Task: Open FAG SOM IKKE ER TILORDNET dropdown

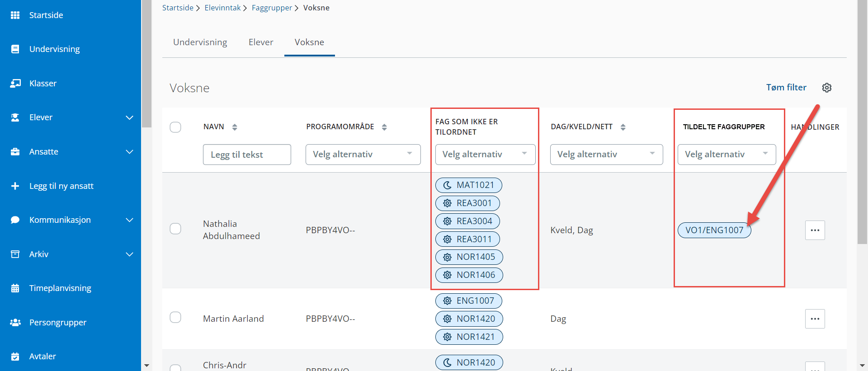Action: pos(485,155)
